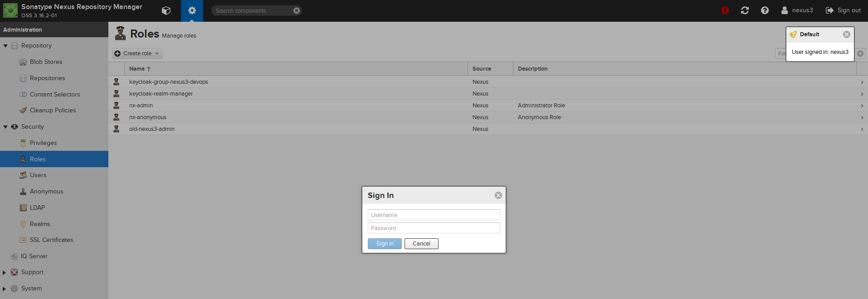Click the red system status alert icon

[725, 10]
